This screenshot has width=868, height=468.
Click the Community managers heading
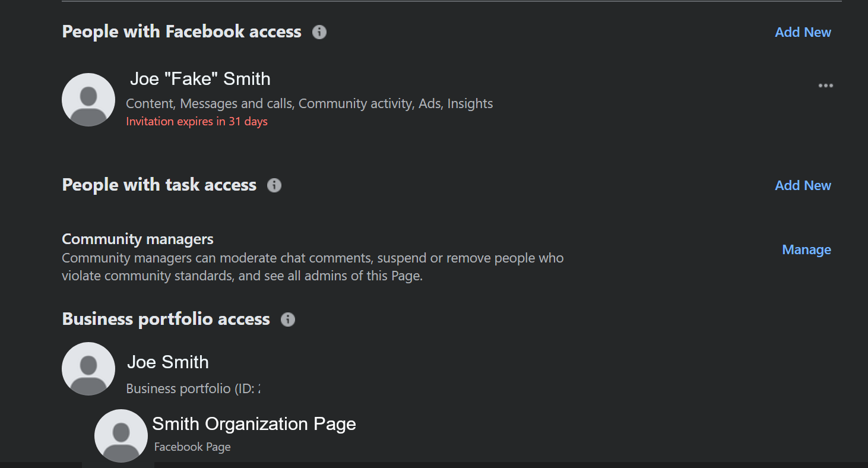[x=138, y=239]
